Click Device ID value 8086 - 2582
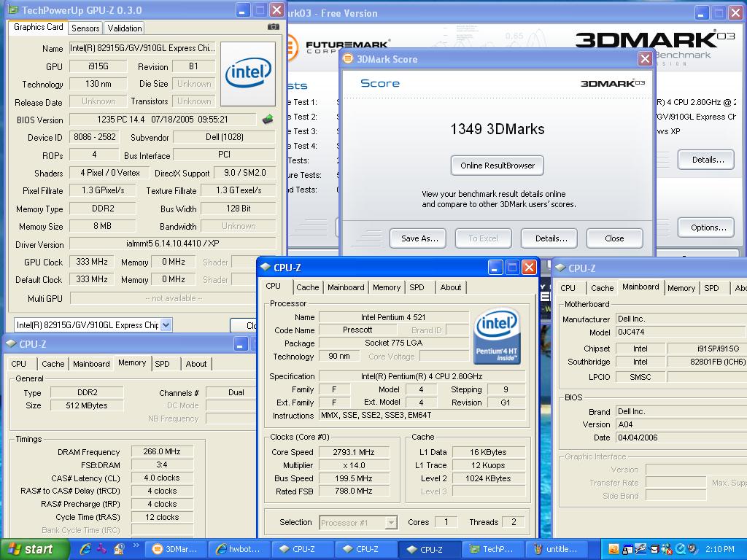 click(x=94, y=137)
